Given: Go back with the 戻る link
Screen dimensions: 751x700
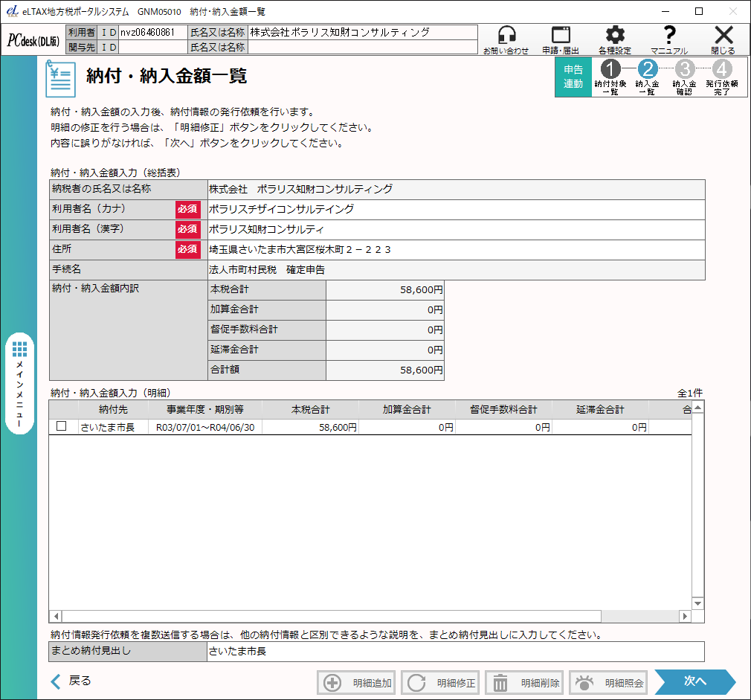Looking at the screenshot, I should tap(71, 681).
